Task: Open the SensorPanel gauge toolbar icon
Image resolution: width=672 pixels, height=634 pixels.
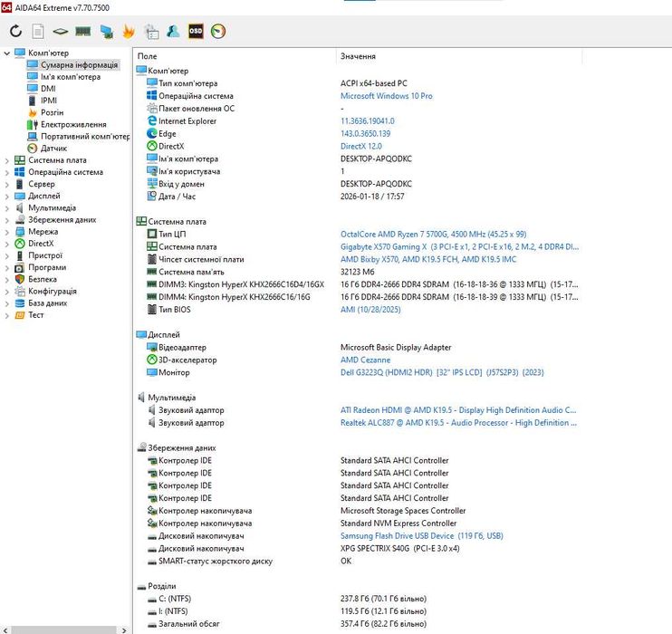Action: (x=218, y=31)
